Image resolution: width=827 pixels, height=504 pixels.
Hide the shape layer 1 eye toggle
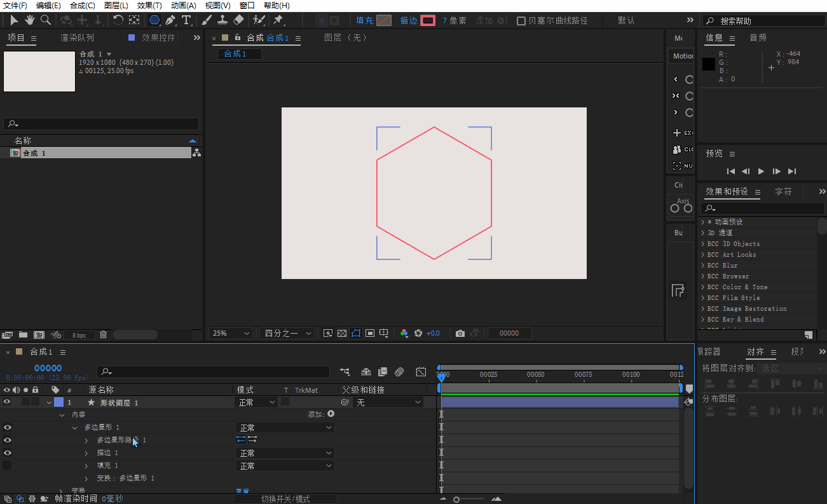pyautogui.click(x=7, y=402)
